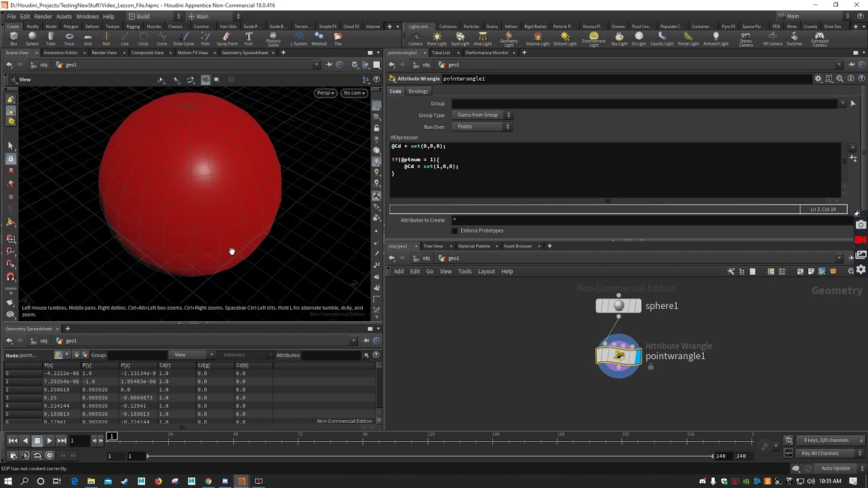
Task: Click the L-System shelf tool
Action: (x=298, y=39)
